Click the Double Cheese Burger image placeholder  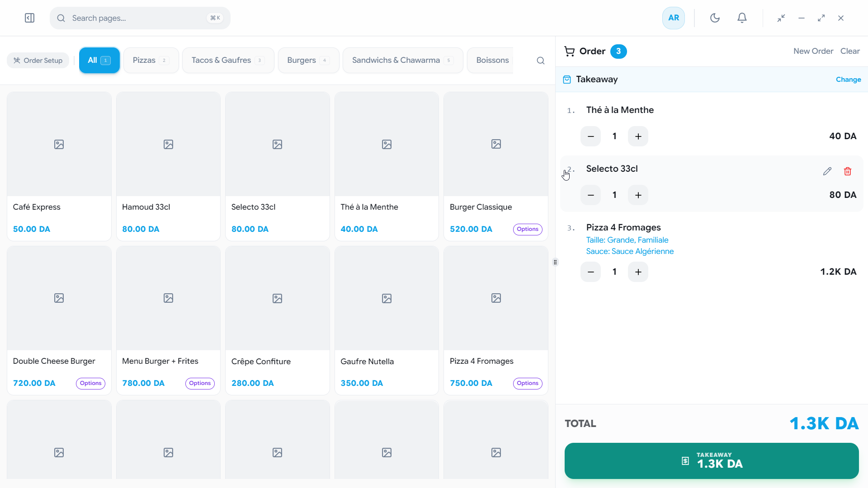tap(59, 298)
